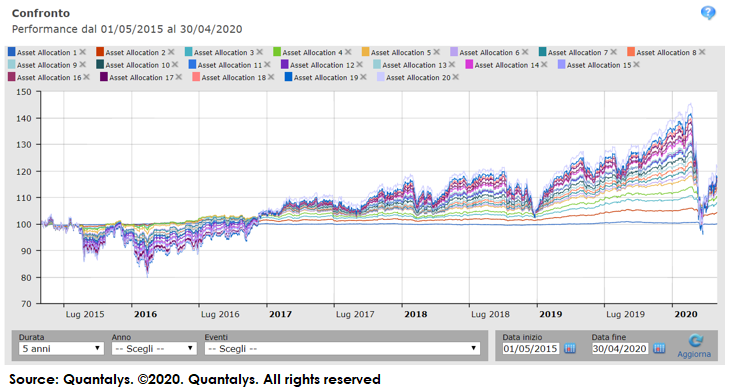Remove Asset Allocation 18 with its X icon

tap(270, 77)
